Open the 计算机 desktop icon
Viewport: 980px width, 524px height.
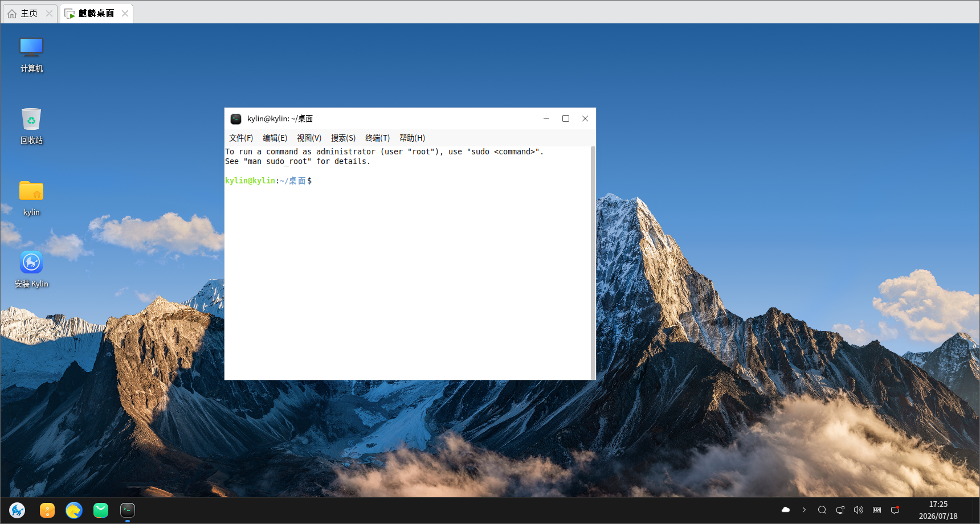31,55
